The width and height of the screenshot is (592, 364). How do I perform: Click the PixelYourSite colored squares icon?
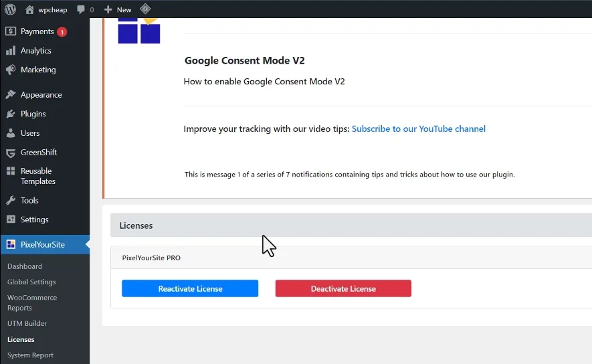(x=11, y=244)
